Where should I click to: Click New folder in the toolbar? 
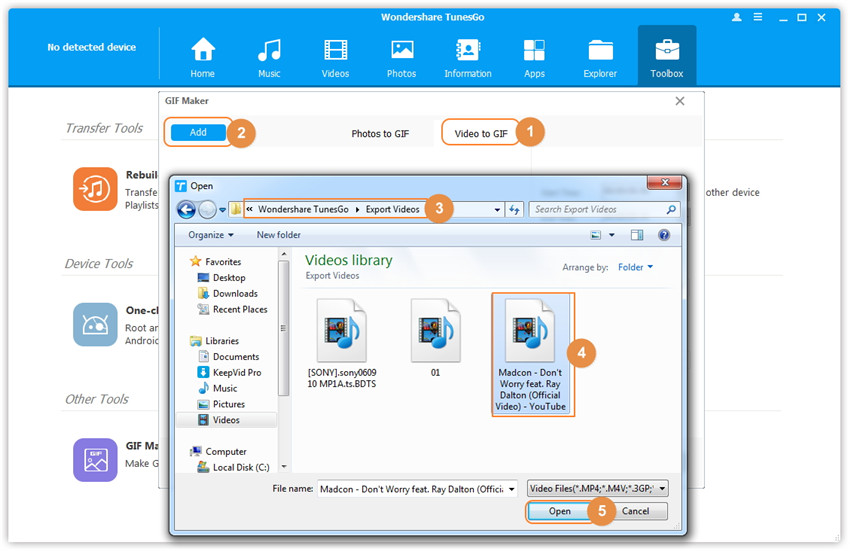(x=279, y=235)
